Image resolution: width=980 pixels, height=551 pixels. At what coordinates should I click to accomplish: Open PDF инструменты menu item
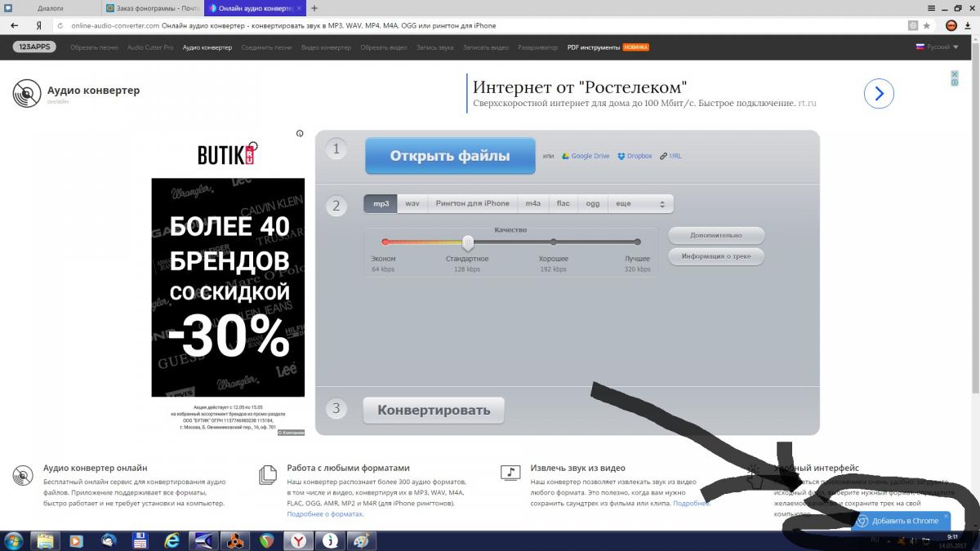tap(594, 47)
